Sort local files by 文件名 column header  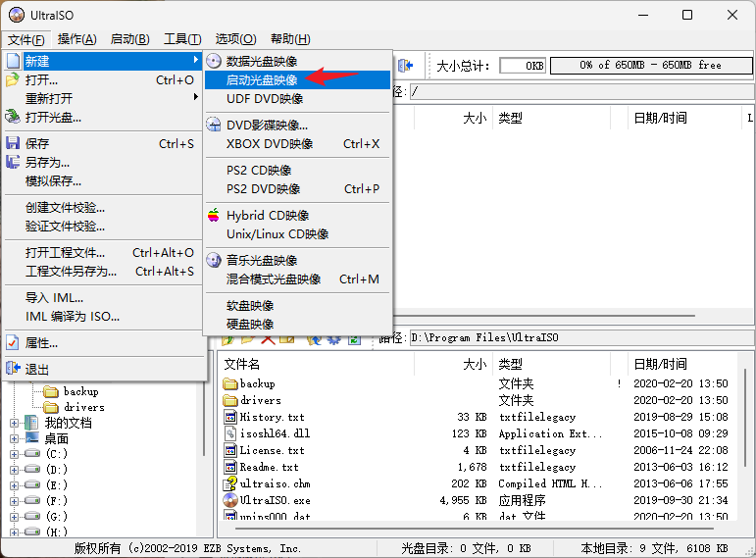point(317,364)
